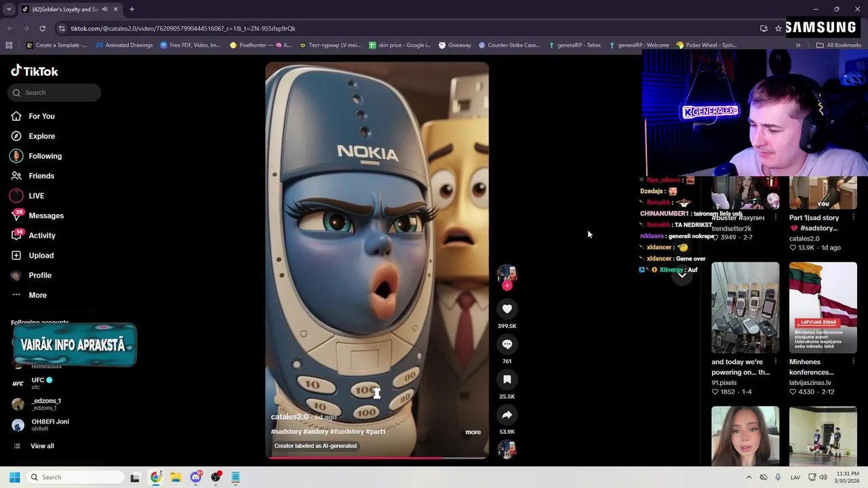Screen dimensions: 868x488
Task: Open Pixelhunter bookmark
Action: 260,45
